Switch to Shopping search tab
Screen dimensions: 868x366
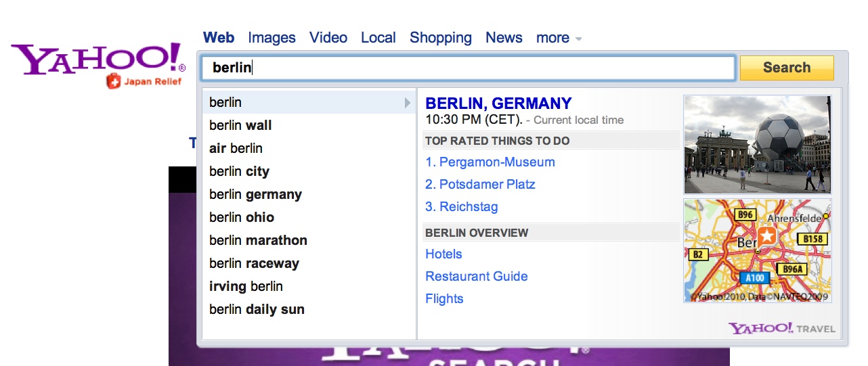(441, 38)
